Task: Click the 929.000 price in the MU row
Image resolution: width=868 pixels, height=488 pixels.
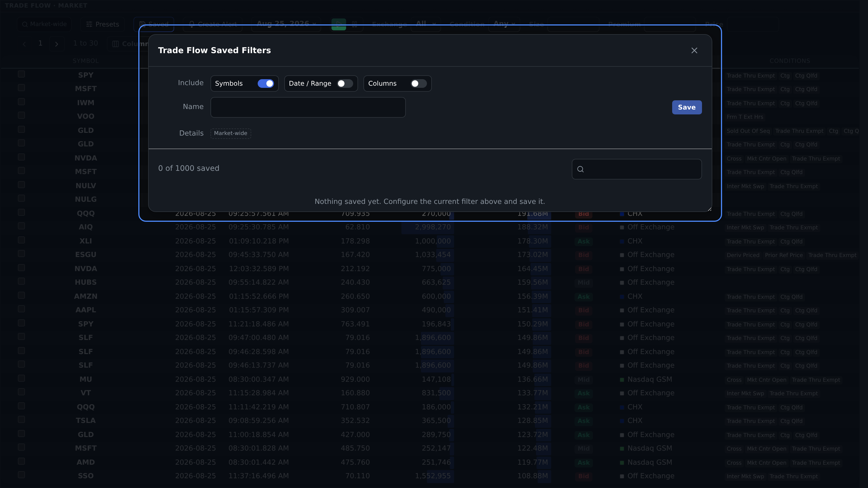Action: (355, 379)
